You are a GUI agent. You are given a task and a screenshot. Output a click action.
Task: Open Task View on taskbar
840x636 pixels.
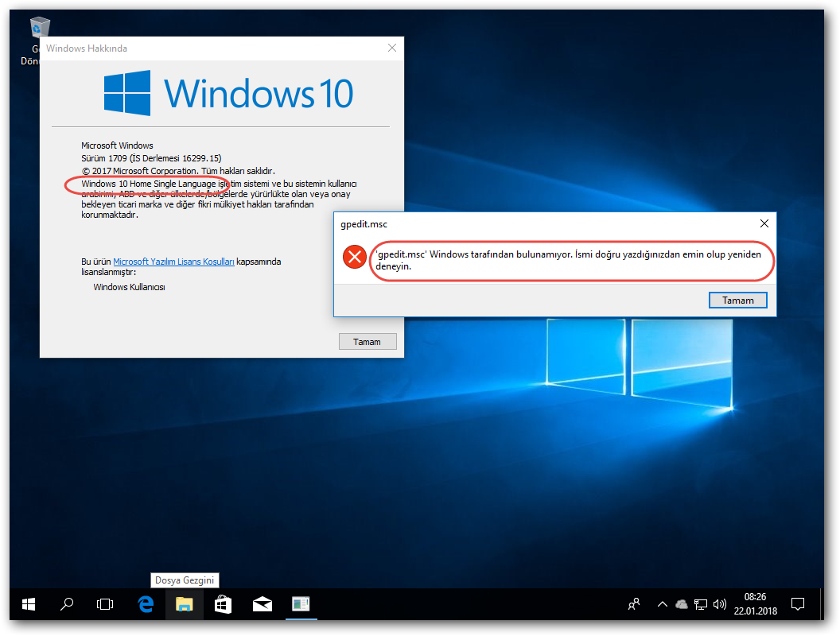click(x=105, y=604)
